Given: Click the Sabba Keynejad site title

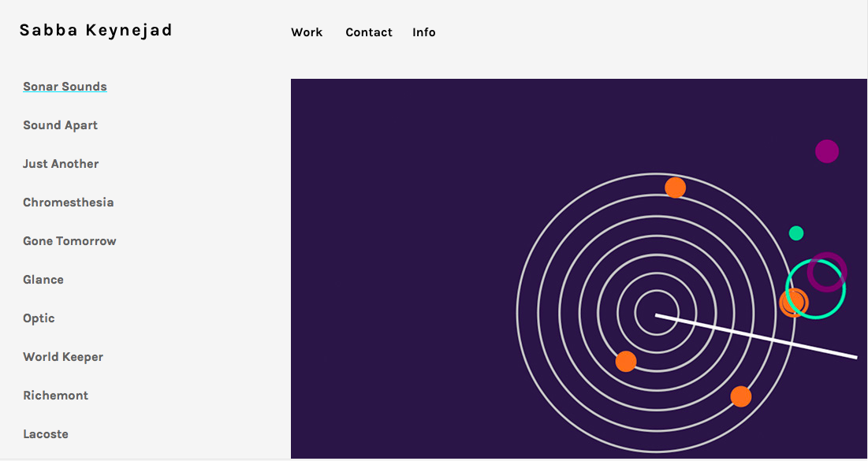Looking at the screenshot, I should (x=95, y=31).
